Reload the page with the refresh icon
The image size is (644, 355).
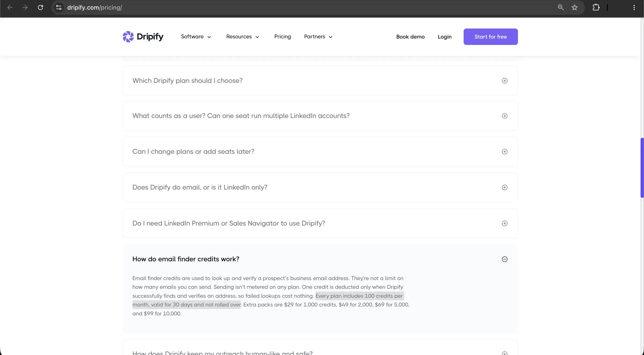click(x=41, y=8)
